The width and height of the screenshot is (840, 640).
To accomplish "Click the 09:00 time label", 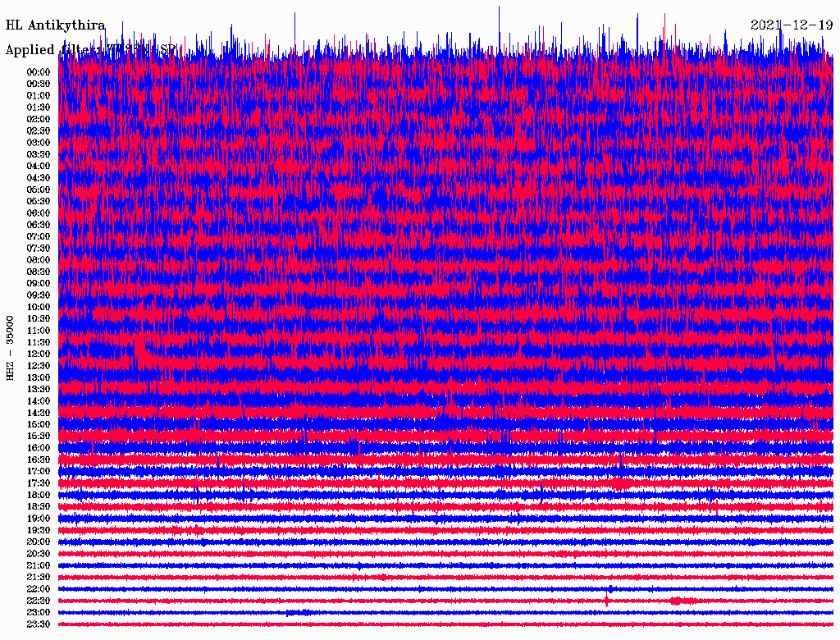I will coord(39,284).
